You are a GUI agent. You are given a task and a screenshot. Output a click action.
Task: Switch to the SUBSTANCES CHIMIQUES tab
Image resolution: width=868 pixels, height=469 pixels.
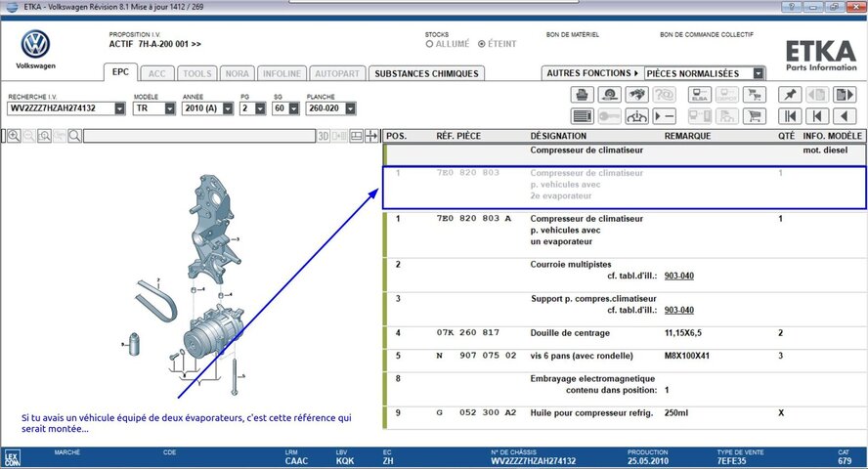tap(427, 73)
